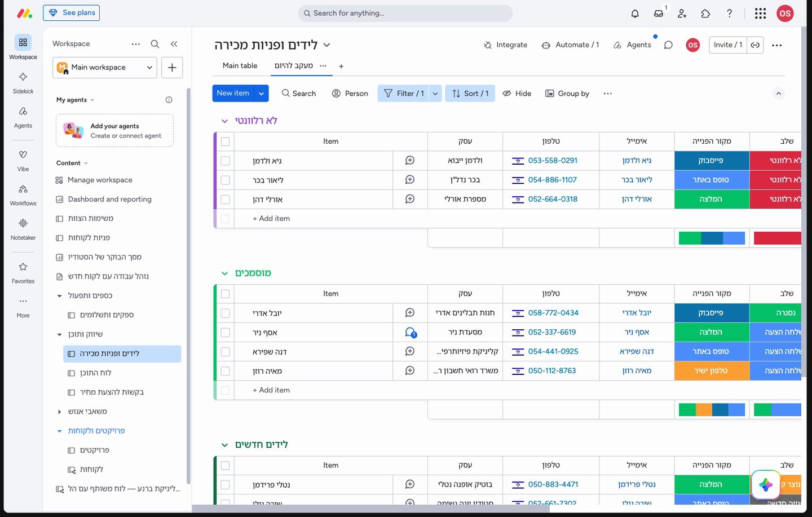Open Automate / 1
Image resolution: width=812 pixels, height=517 pixels.
(570, 45)
